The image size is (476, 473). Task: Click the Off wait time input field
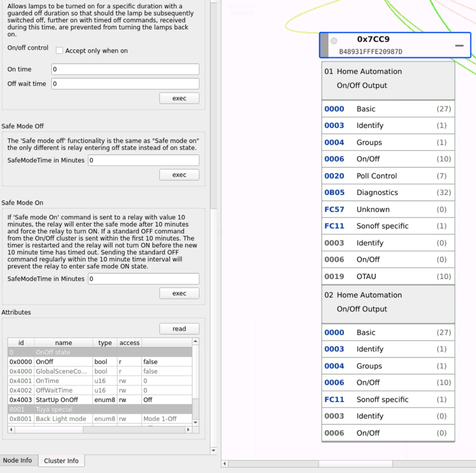(125, 84)
